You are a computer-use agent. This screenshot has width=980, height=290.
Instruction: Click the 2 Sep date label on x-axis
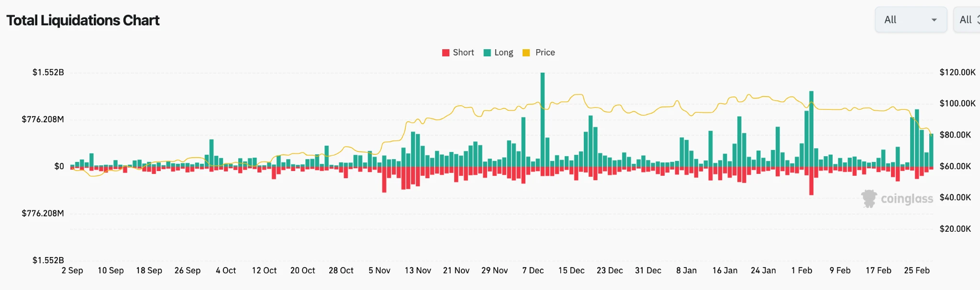tap(72, 270)
